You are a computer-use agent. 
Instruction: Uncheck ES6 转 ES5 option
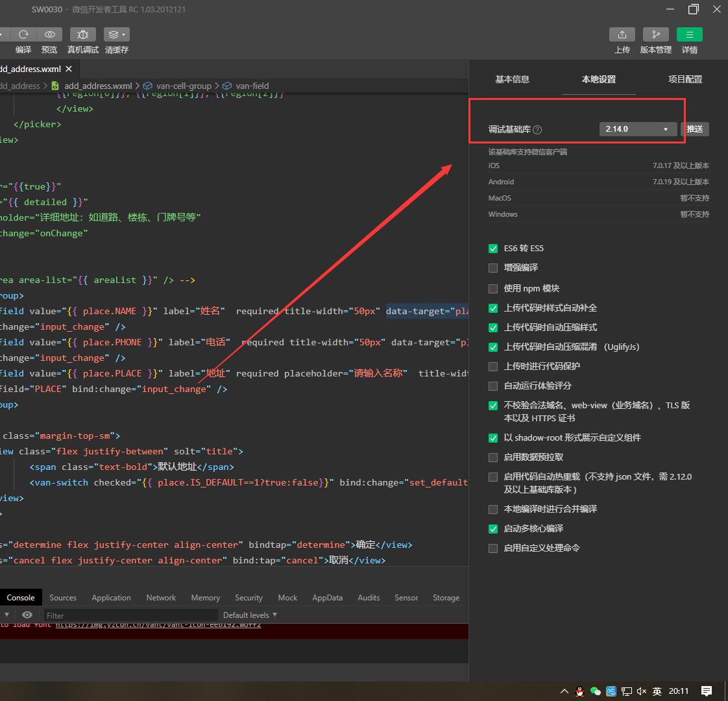pos(493,249)
